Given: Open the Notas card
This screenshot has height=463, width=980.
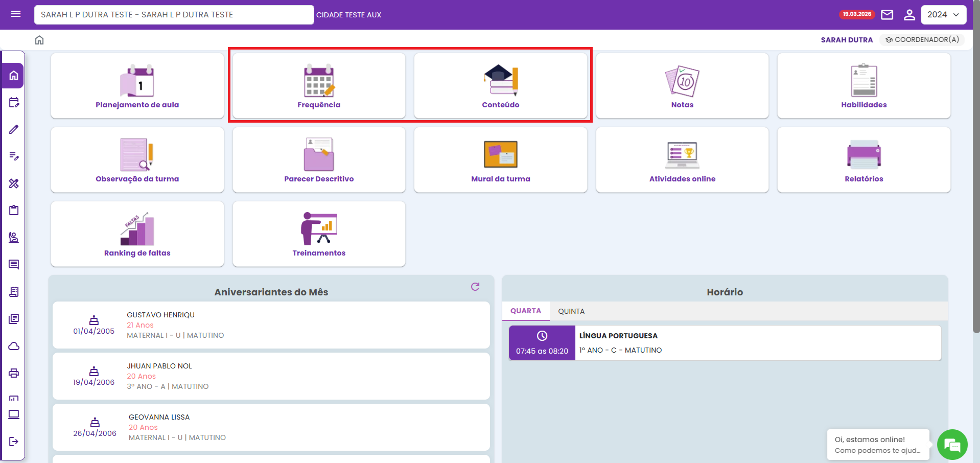Looking at the screenshot, I should coord(682,86).
